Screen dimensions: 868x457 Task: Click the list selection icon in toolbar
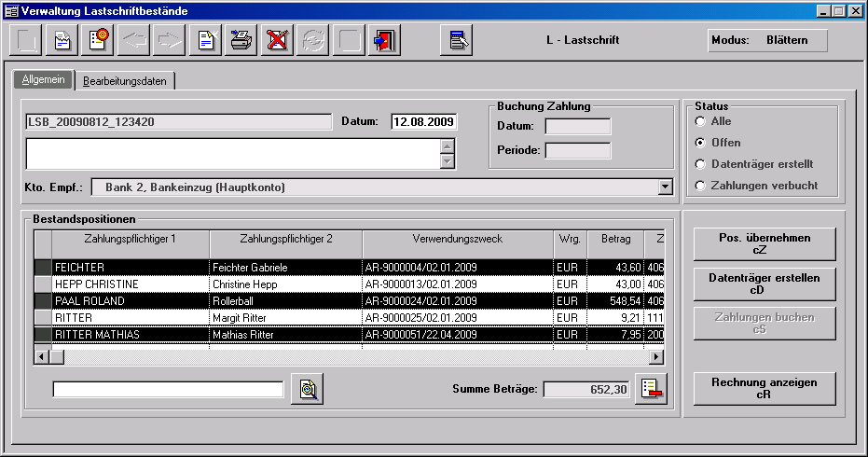tap(456, 41)
